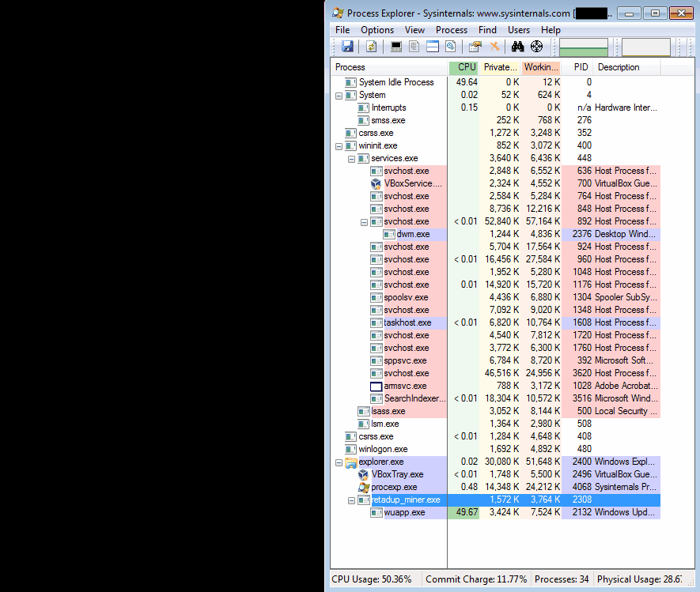Image resolution: width=700 pixels, height=592 pixels.
Task: Sort by the CPU column header
Action: [464, 67]
